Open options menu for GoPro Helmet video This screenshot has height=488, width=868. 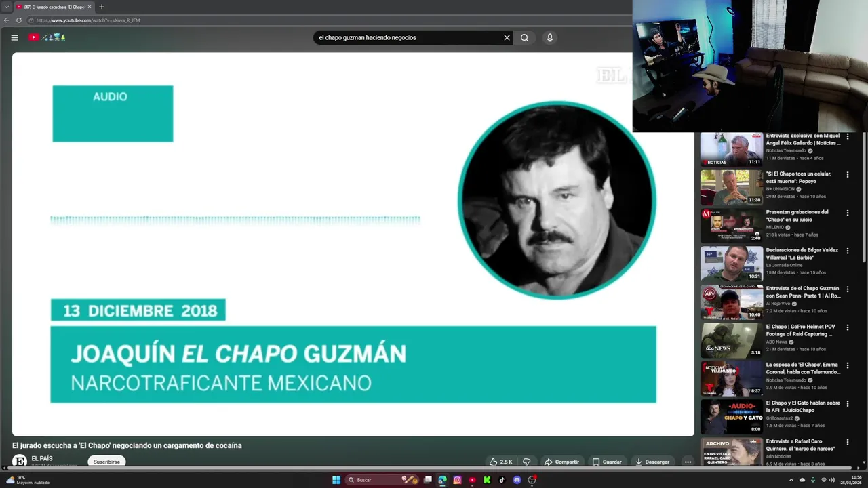pyautogui.click(x=847, y=327)
